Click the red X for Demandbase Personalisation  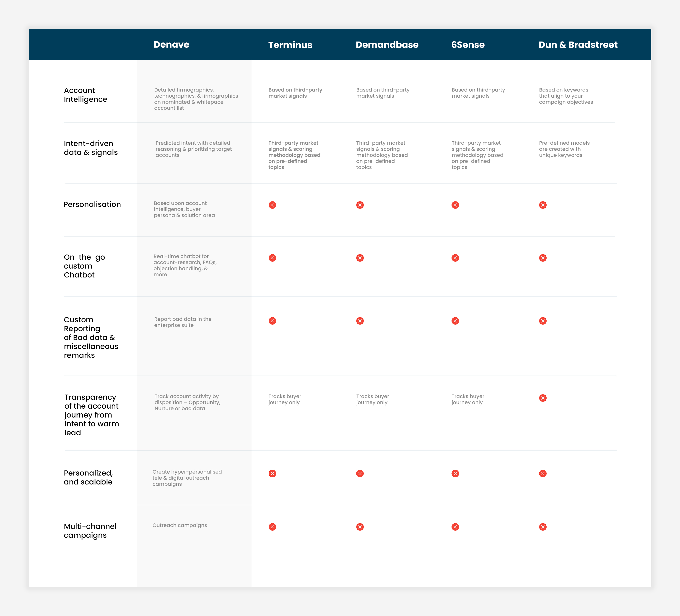click(x=360, y=205)
